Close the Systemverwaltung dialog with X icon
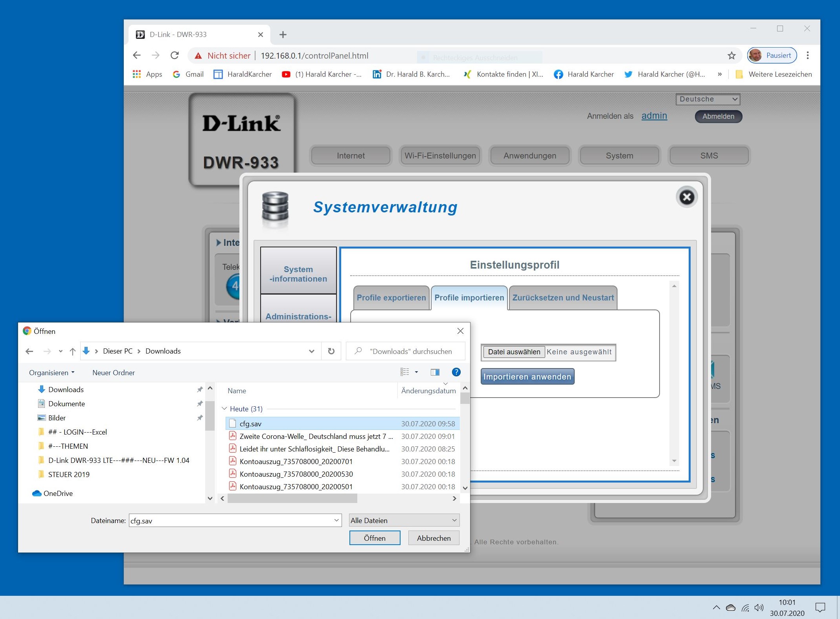The image size is (840, 619). tap(686, 197)
